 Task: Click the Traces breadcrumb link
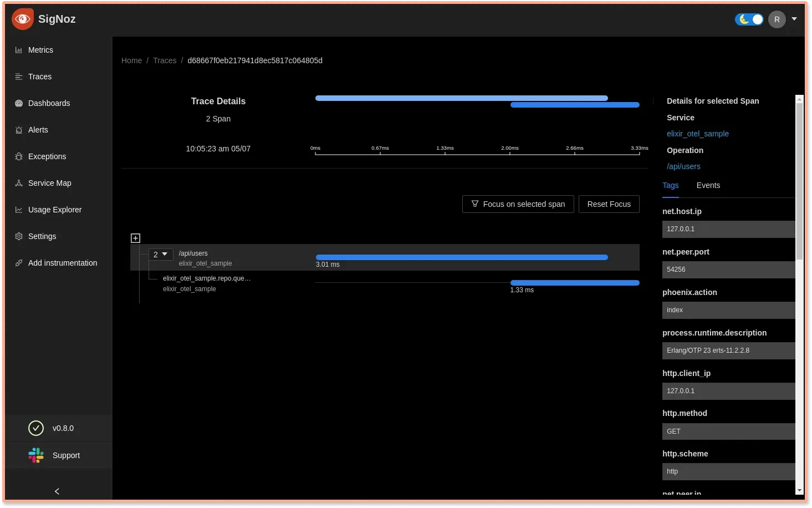point(165,60)
